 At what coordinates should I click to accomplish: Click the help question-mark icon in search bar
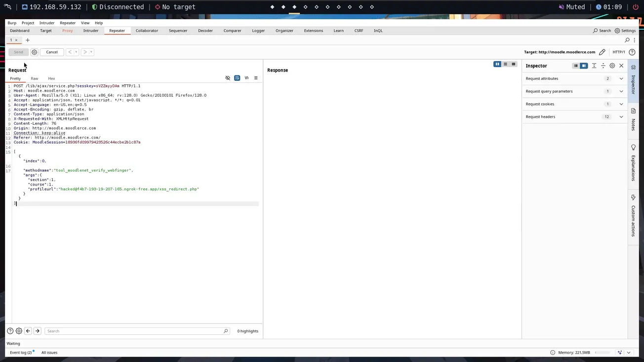(x=10, y=330)
